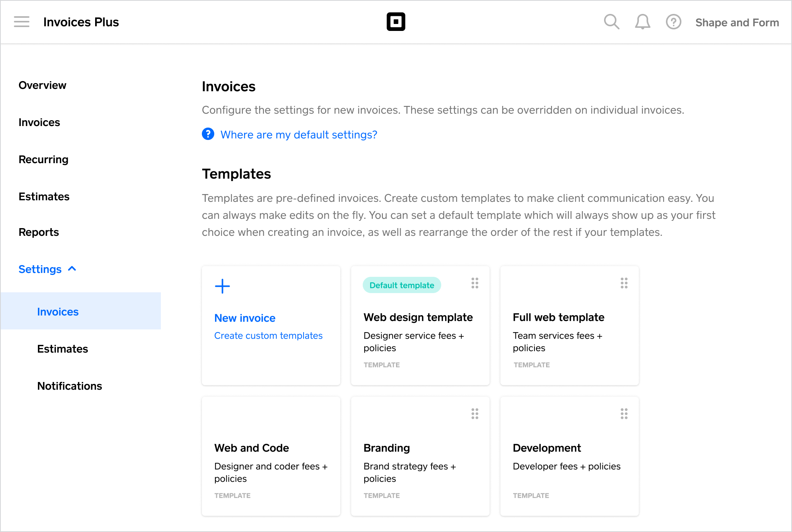Switch to the Estimates settings page

[62, 349]
